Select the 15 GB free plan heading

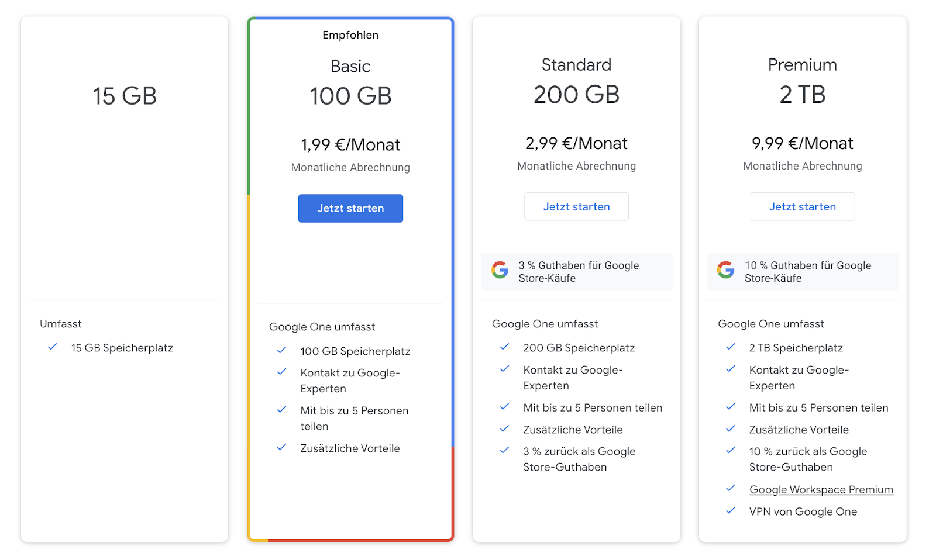click(x=125, y=96)
